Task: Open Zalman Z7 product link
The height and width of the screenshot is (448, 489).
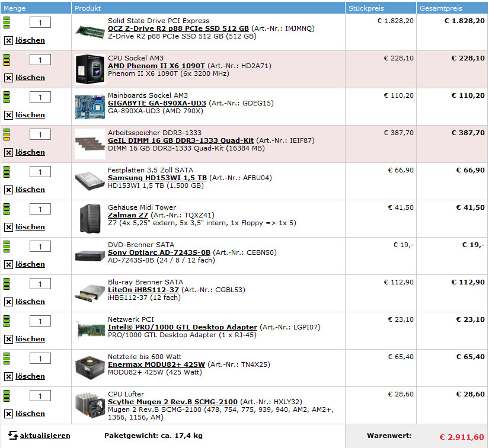Action: [x=128, y=216]
